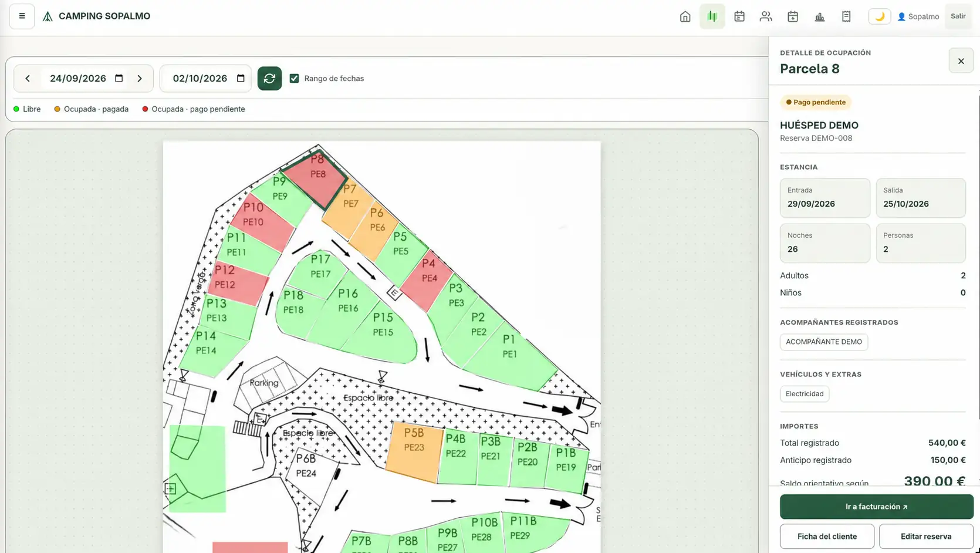Open the clients people icon
Screen dimensions: 980x553
tap(766, 16)
